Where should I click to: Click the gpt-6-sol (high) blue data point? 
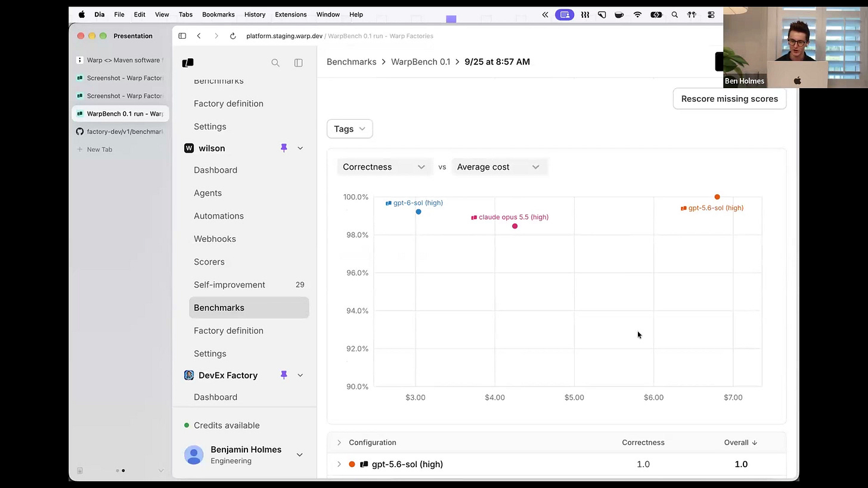(x=418, y=212)
